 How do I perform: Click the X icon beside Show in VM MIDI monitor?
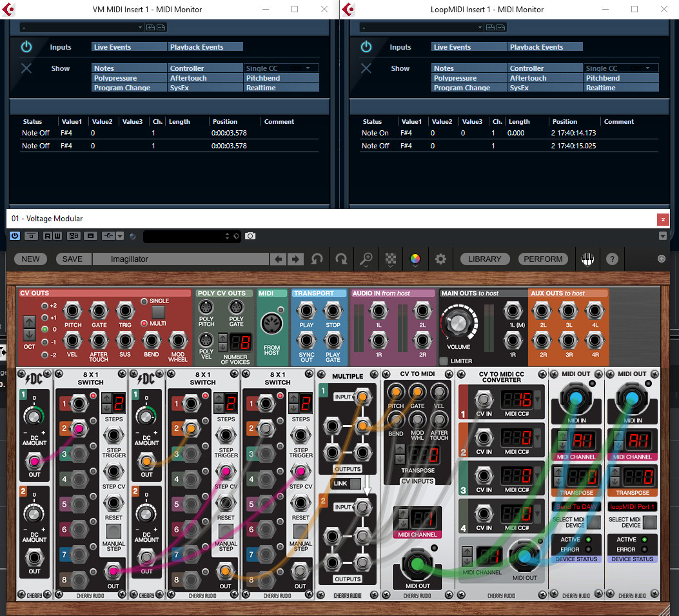26,68
